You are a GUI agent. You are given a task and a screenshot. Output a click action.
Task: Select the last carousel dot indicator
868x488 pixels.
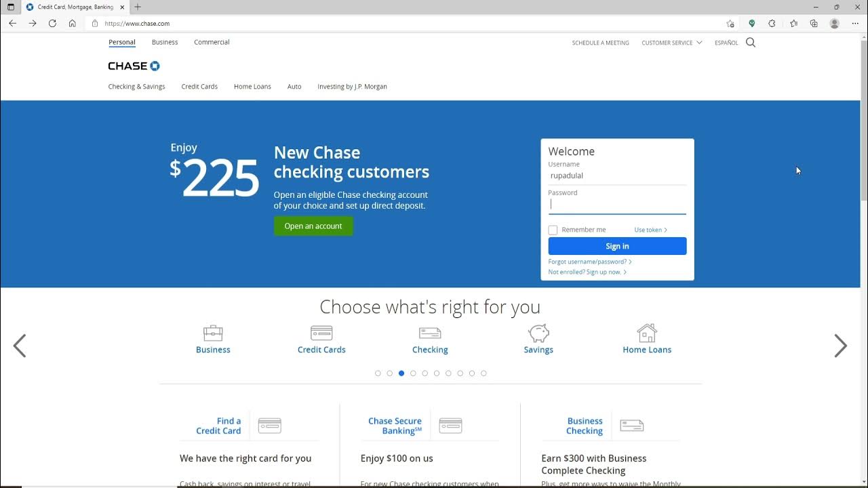[484, 373]
